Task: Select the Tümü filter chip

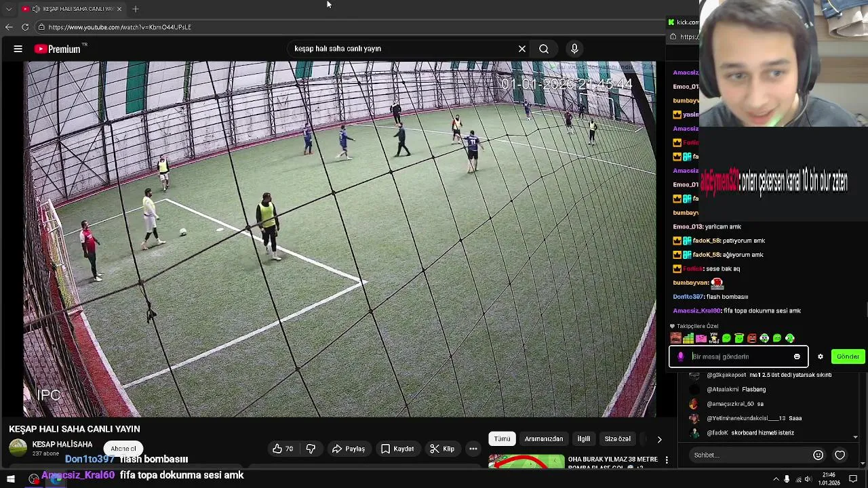Action: (x=502, y=439)
